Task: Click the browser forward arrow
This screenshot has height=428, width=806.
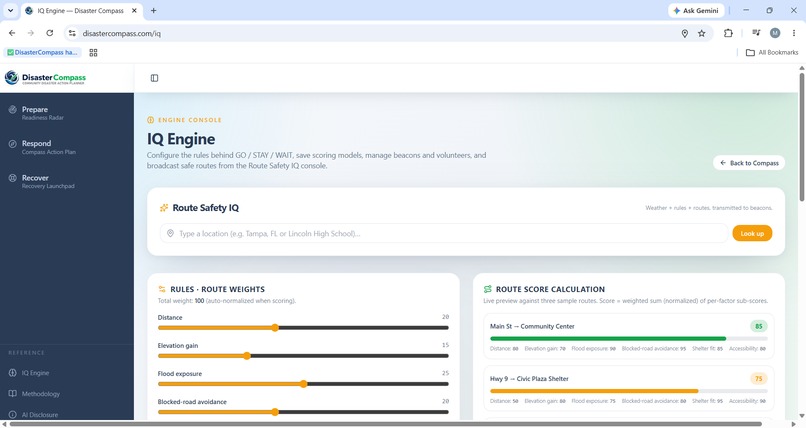Action: tap(31, 33)
